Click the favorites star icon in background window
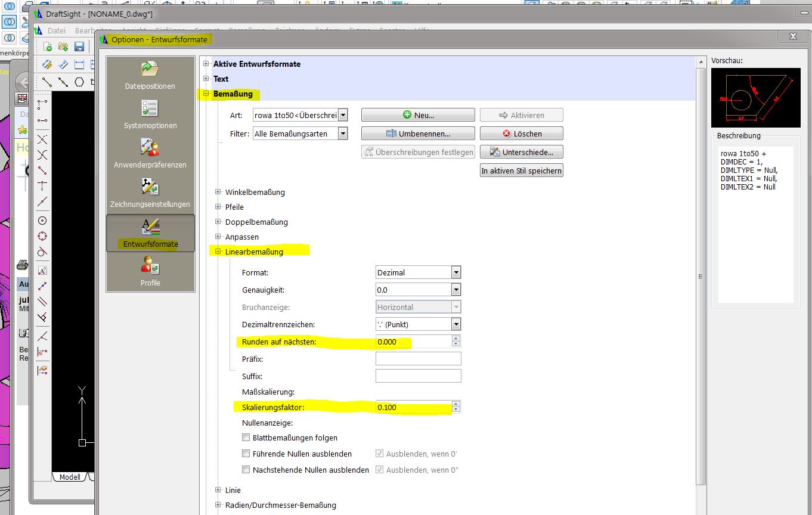 click(22, 129)
